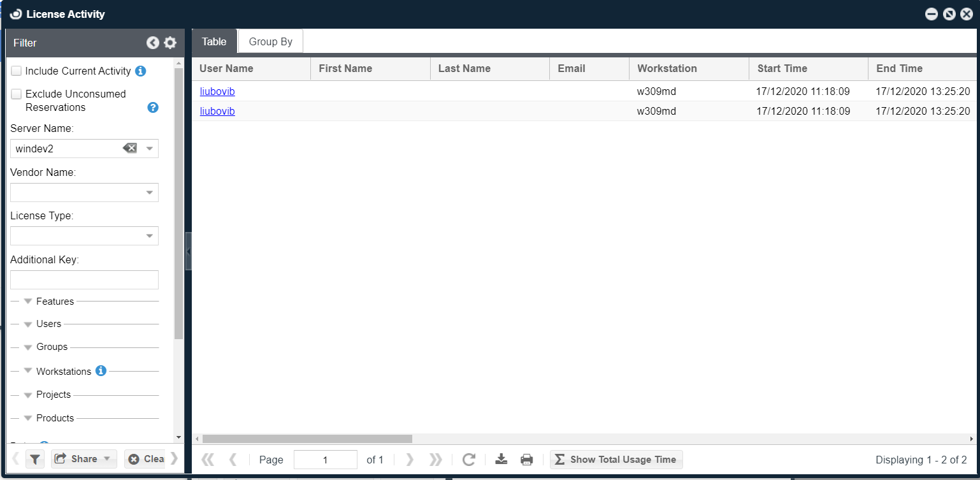Enable the Include Current Activity checkbox

(16, 70)
